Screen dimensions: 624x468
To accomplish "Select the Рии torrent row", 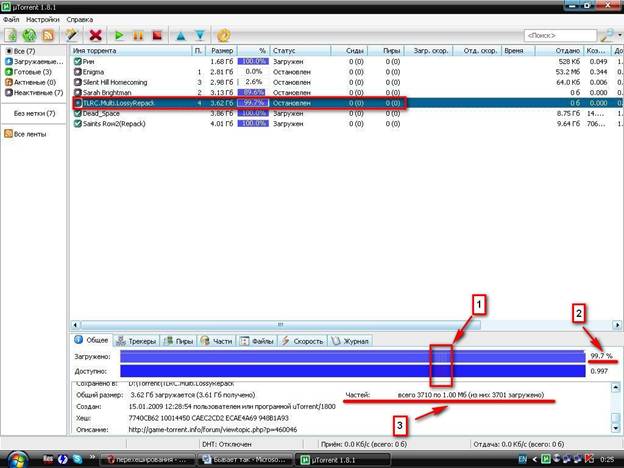I will tap(346, 61).
